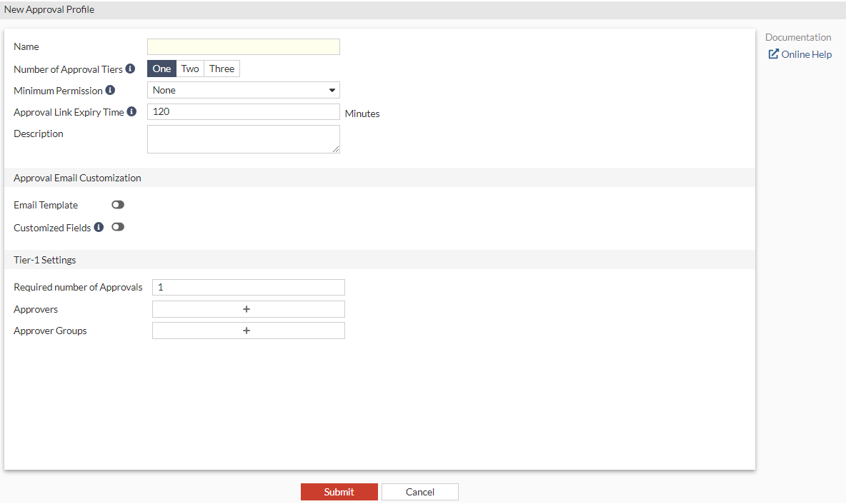
Task: Click the Cancel button
Action: coord(419,492)
